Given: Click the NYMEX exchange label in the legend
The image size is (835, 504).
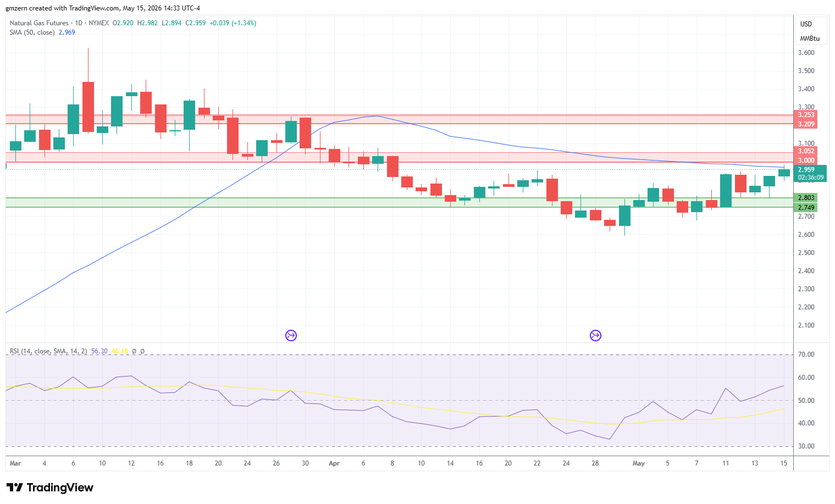Looking at the screenshot, I should [x=98, y=23].
